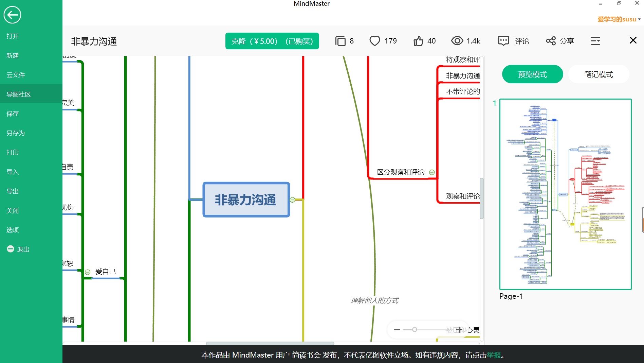Click the horizontal canvas scrollbar

[x=270, y=343]
